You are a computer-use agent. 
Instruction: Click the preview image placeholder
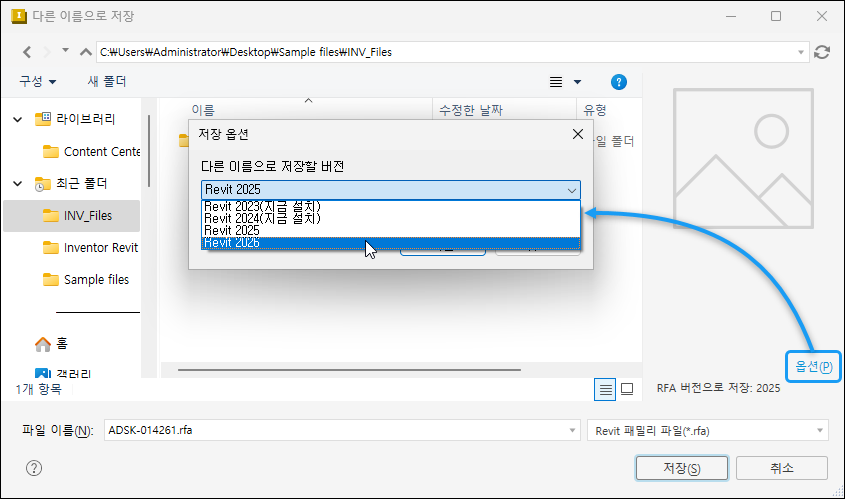tap(743, 158)
